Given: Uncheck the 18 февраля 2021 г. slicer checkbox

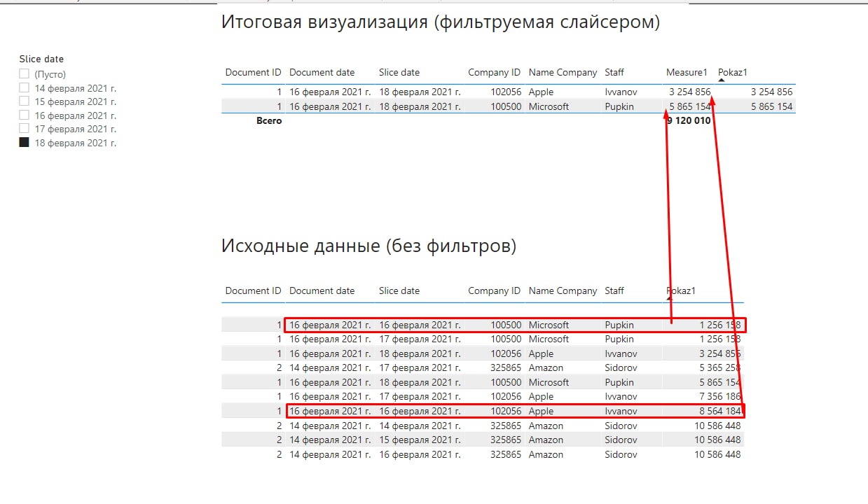Looking at the screenshot, I should 25,142.
